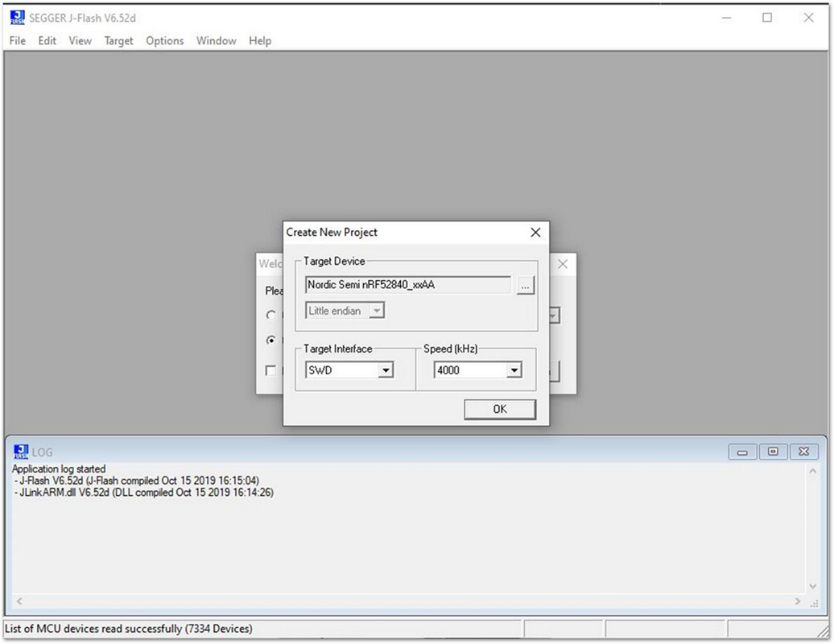Screen dimensions: 834x644
Task: Click the LOG horizontal scroll left arrow
Action: (x=19, y=601)
